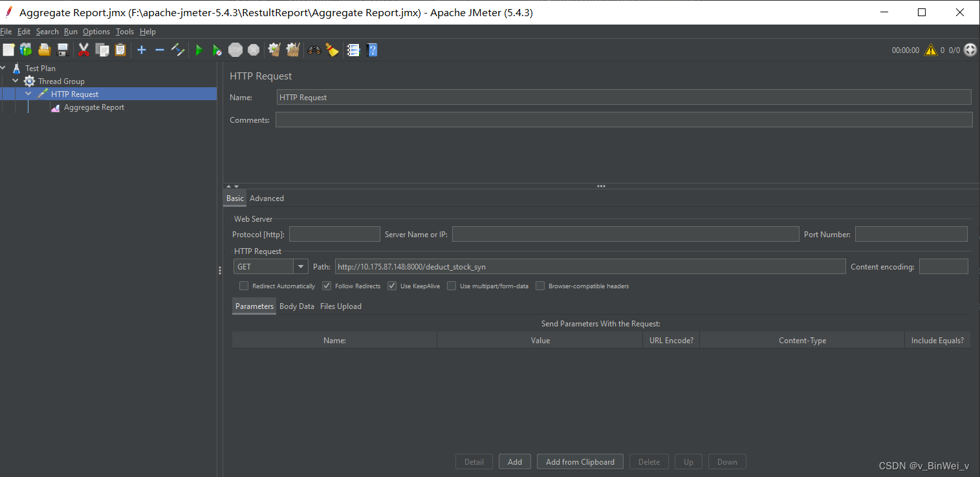Viewport: 980px width, 477px height.
Task: Click the Thread Group gear icon in tree
Action: 29,81
